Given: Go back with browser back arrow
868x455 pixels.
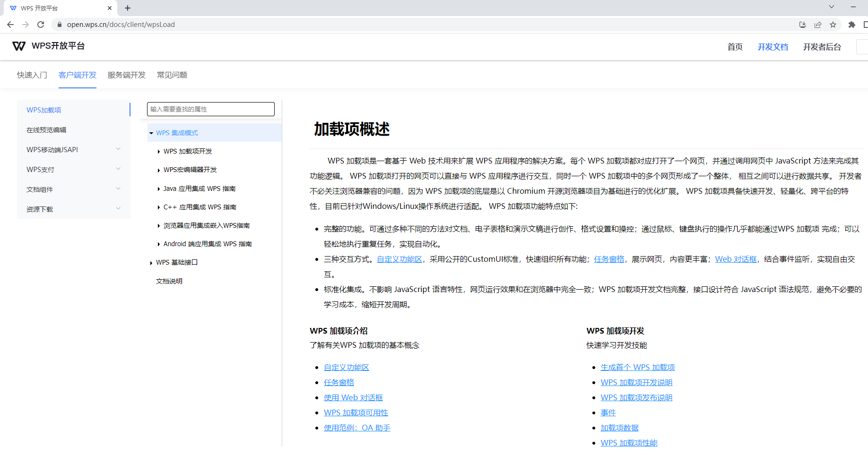Looking at the screenshot, I should click(10, 25).
